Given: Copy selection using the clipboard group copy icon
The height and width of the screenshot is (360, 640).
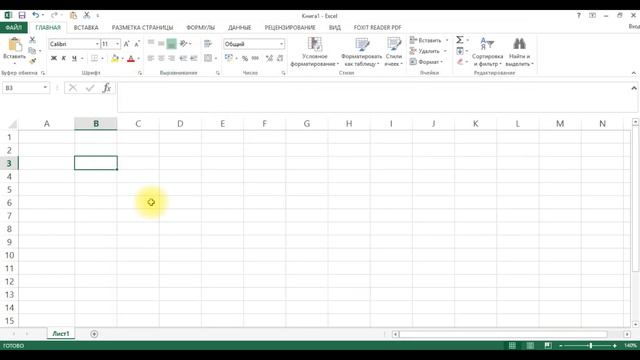Looking at the screenshot, I should point(32,51).
